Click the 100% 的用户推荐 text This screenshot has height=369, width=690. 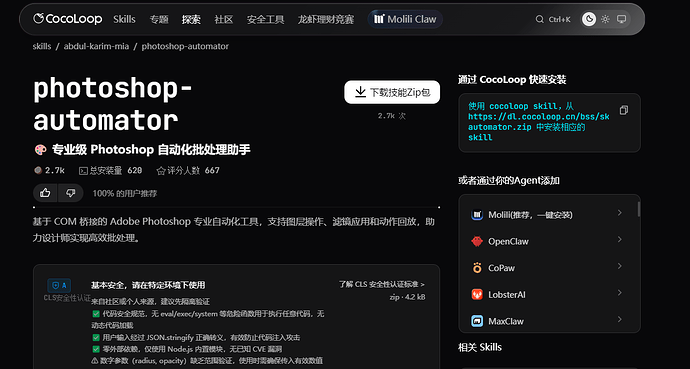click(x=125, y=194)
